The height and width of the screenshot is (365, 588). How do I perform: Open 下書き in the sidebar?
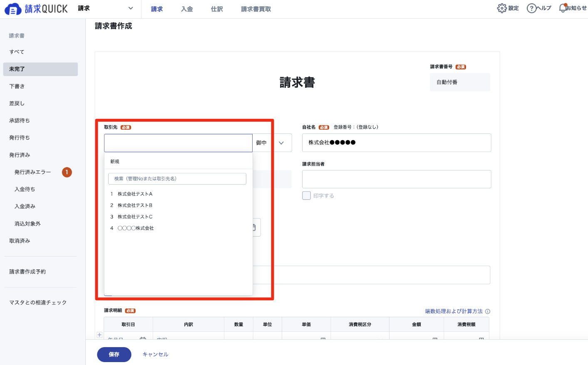(17, 86)
